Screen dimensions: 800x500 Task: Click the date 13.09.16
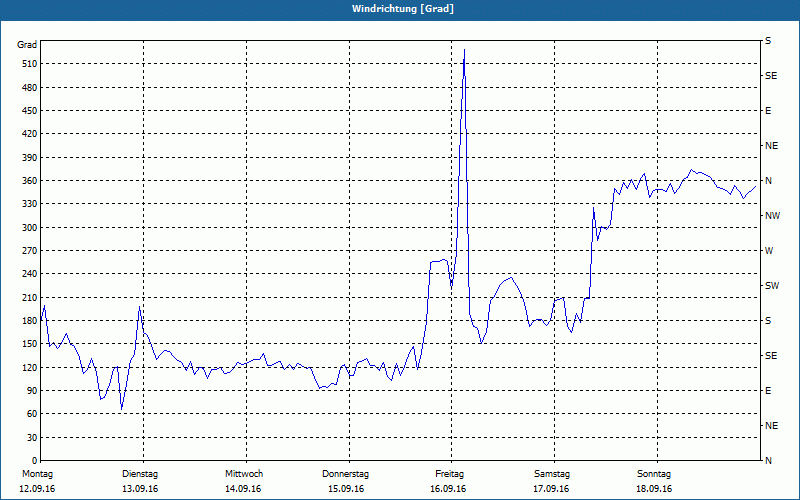pyautogui.click(x=140, y=489)
